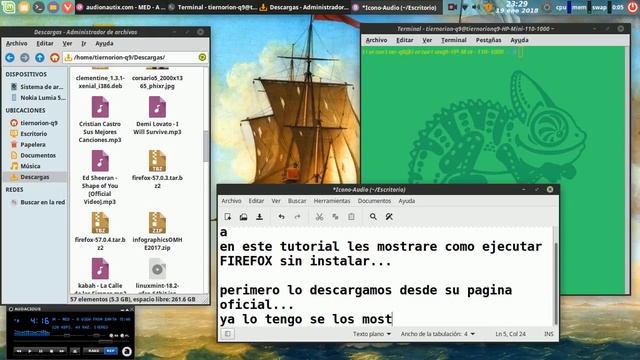This screenshot has width=640, height=360.
Task: Undo last edit in text editor
Action: pos(281,217)
